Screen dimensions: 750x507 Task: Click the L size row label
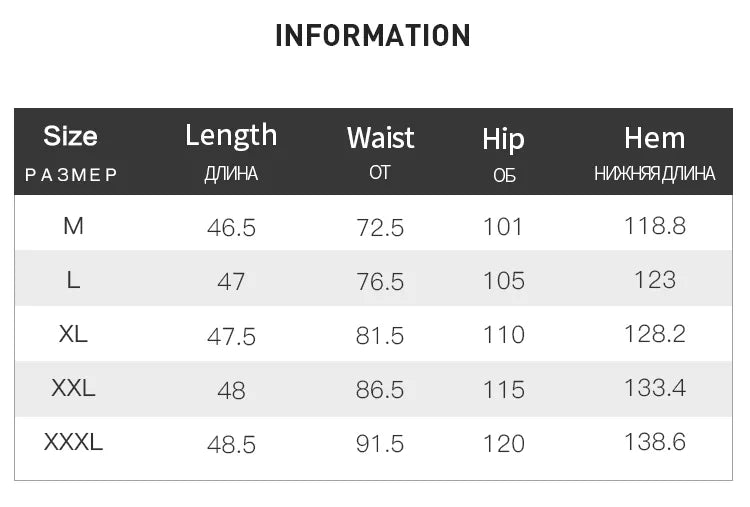(73, 281)
